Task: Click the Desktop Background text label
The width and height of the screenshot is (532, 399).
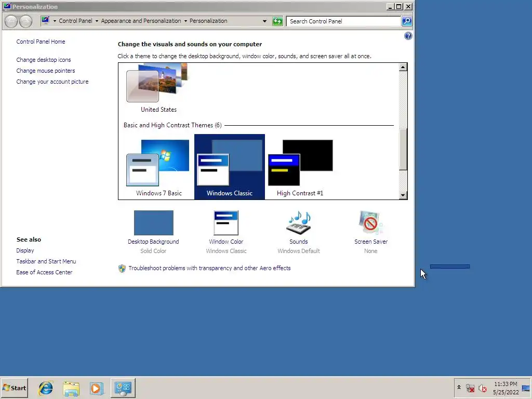Action: (x=153, y=242)
